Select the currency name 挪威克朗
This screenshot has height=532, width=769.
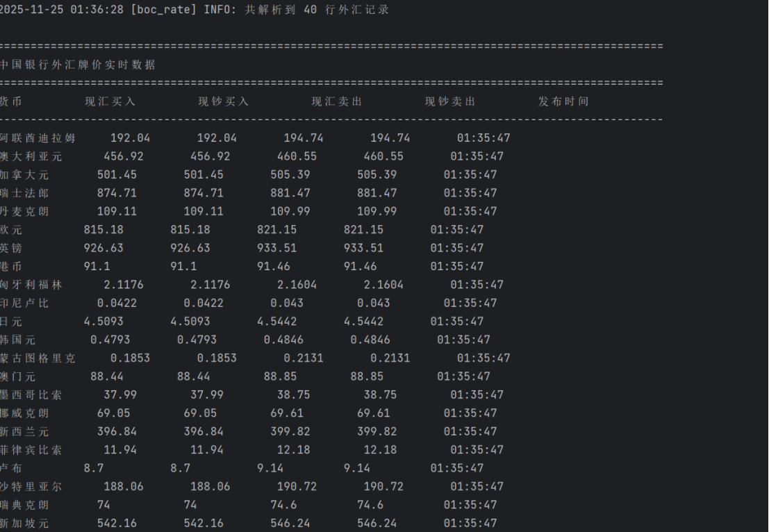pyautogui.click(x=24, y=413)
